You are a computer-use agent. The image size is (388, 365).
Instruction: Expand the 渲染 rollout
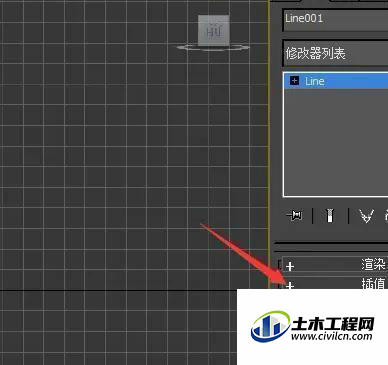pos(335,265)
